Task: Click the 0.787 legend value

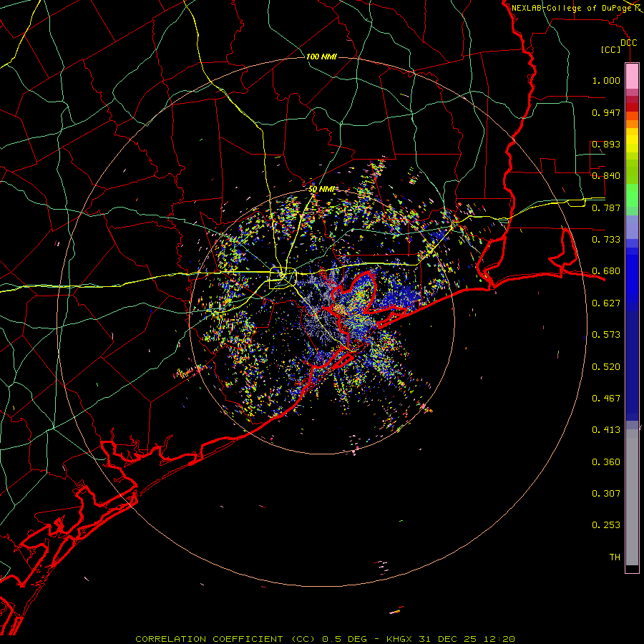Action: [x=606, y=208]
